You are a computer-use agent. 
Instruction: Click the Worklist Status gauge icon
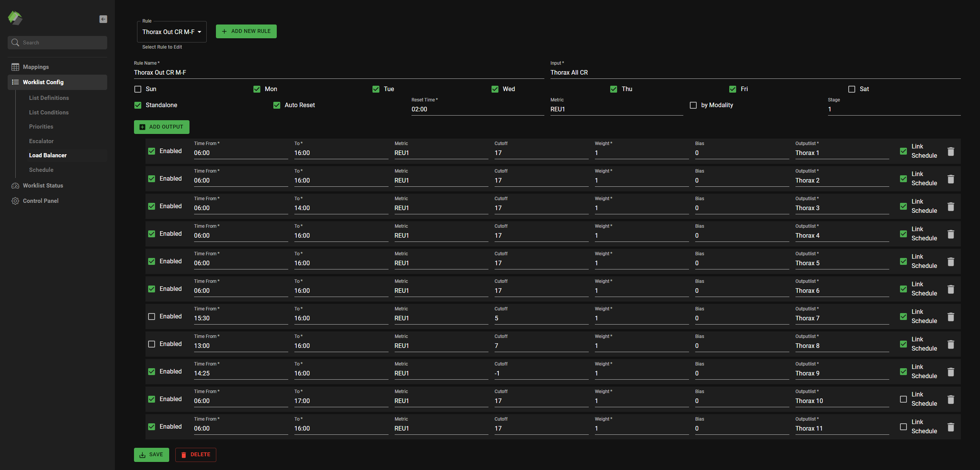point(15,186)
